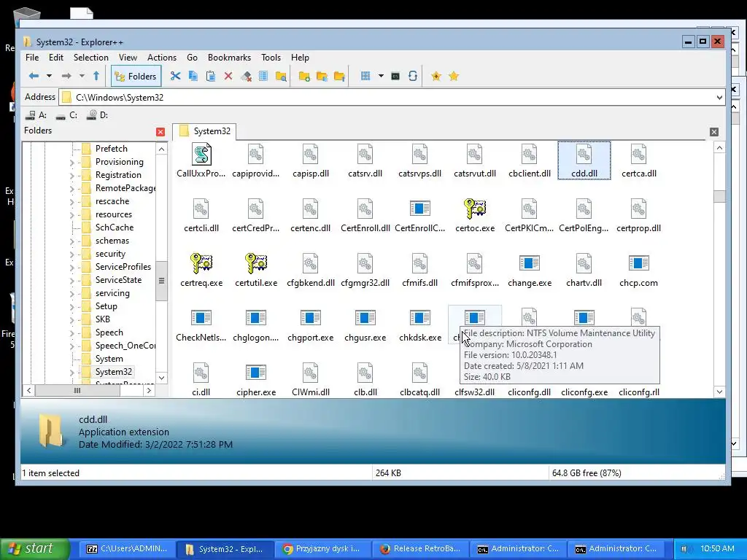The image size is (747, 560).
Task: Click the Refresh toolbar icon
Action: (x=413, y=76)
